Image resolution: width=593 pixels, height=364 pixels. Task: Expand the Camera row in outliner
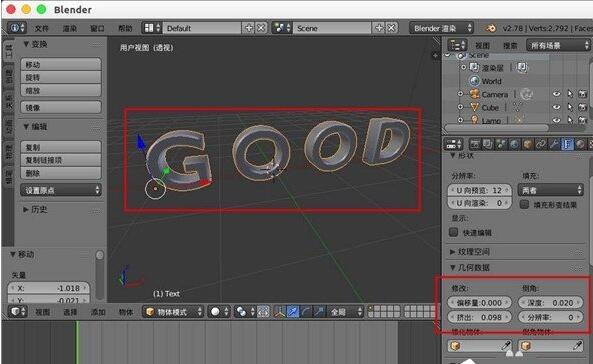pos(460,94)
